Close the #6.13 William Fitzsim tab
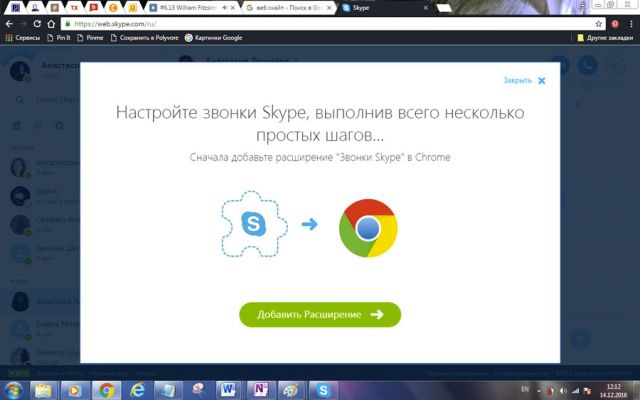This screenshot has height=400, width=640. (233, 8)
